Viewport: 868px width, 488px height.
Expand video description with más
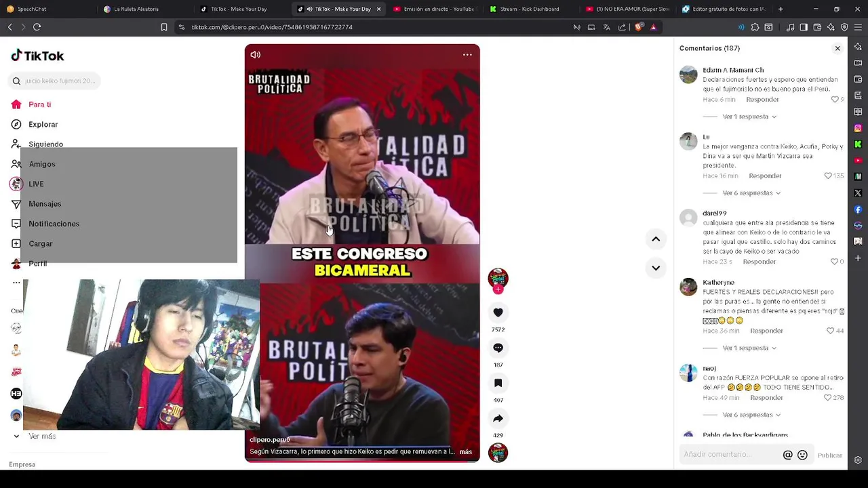(465, 451)
